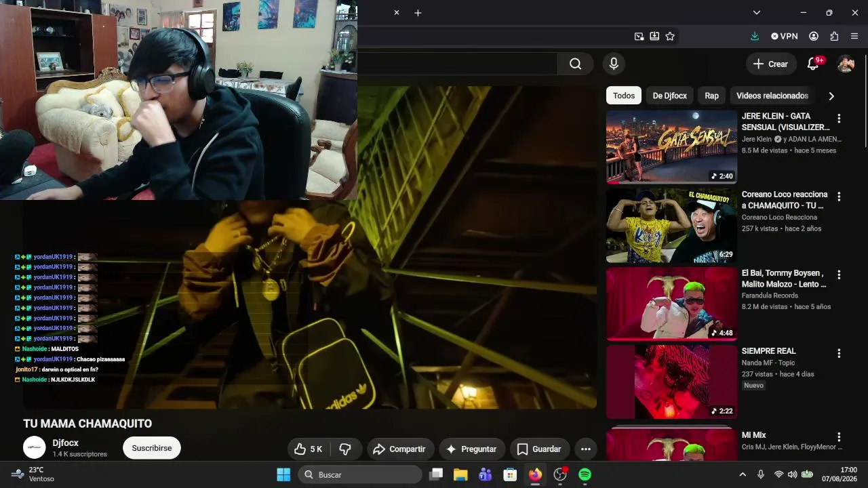Open Task View on the taskbar
868x488 pixels.
coord(436,474)
